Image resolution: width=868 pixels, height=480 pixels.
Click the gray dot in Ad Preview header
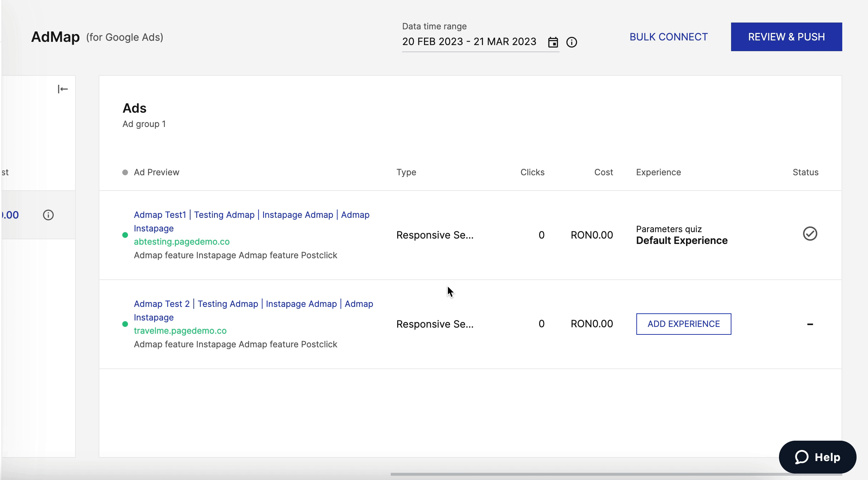125,172
